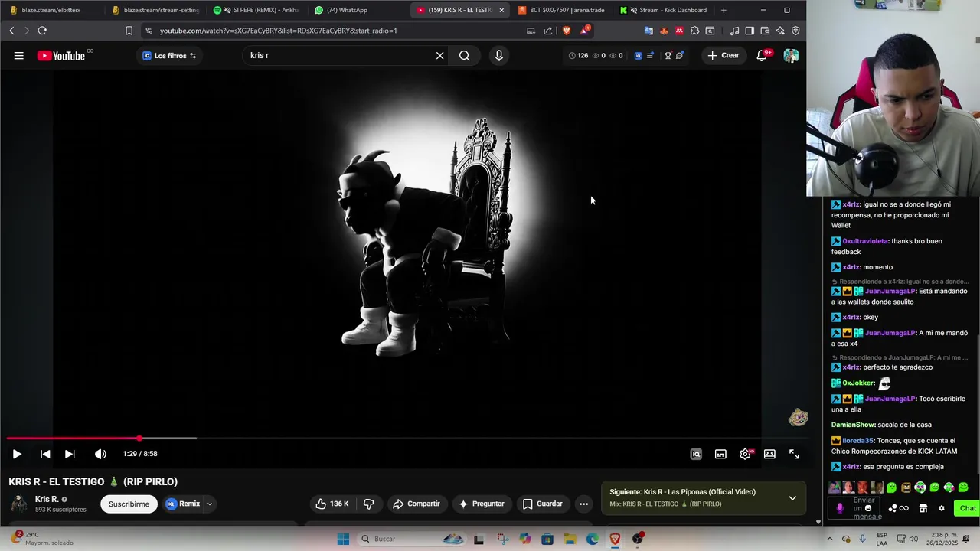Open the Google Translate extension
Viewport: 980px width, 551px height.
click(x=648, y=31)
